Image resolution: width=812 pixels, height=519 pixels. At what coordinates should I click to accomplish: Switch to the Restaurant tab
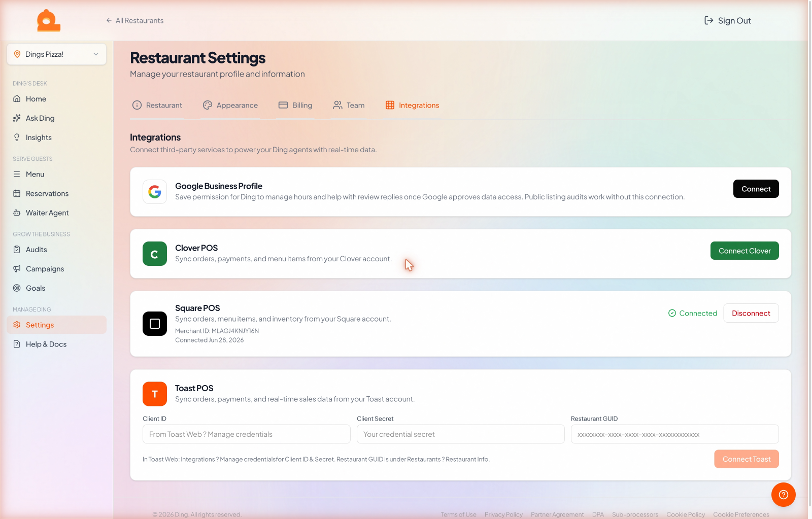click(x=157, y=105)
